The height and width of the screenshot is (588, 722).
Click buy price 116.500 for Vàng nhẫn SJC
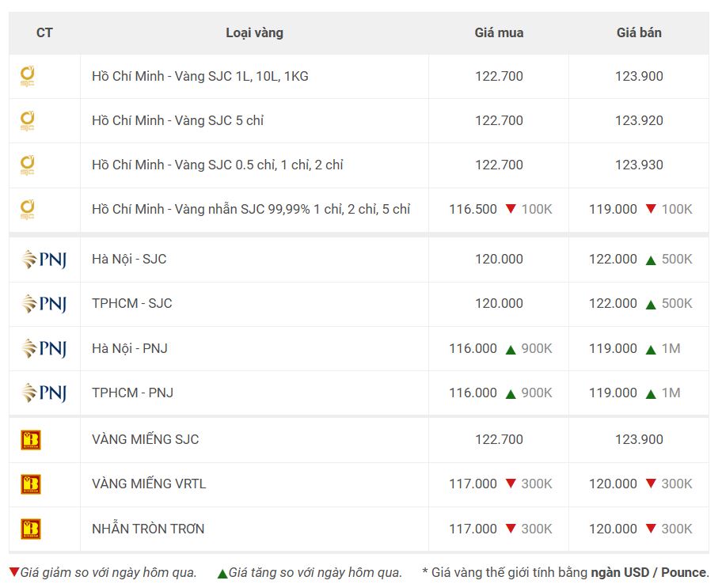pos(473,210)
